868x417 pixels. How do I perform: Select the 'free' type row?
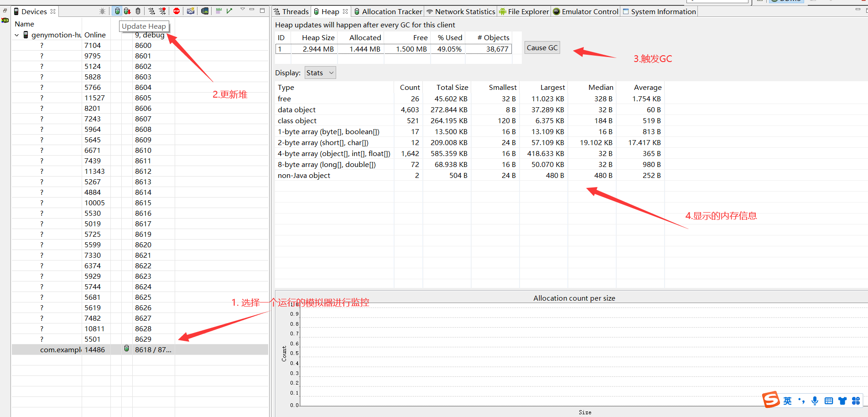(469, 99)
